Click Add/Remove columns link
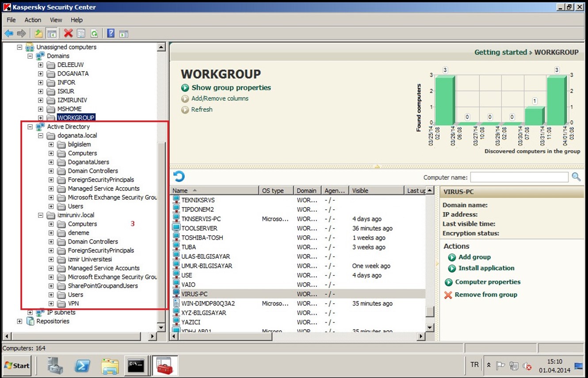This screenshot has height=378, width=588. coord(220,99)
